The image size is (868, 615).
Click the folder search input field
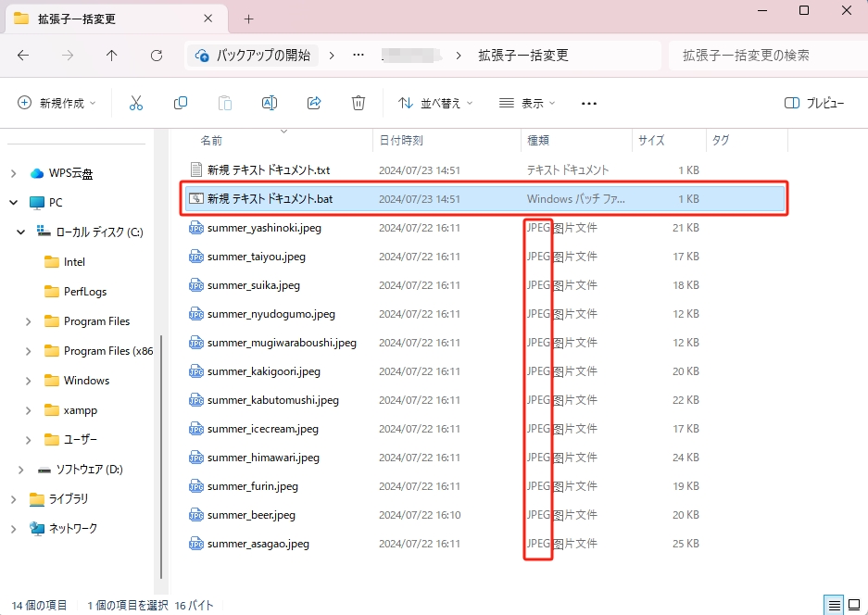tap(769, 55)
